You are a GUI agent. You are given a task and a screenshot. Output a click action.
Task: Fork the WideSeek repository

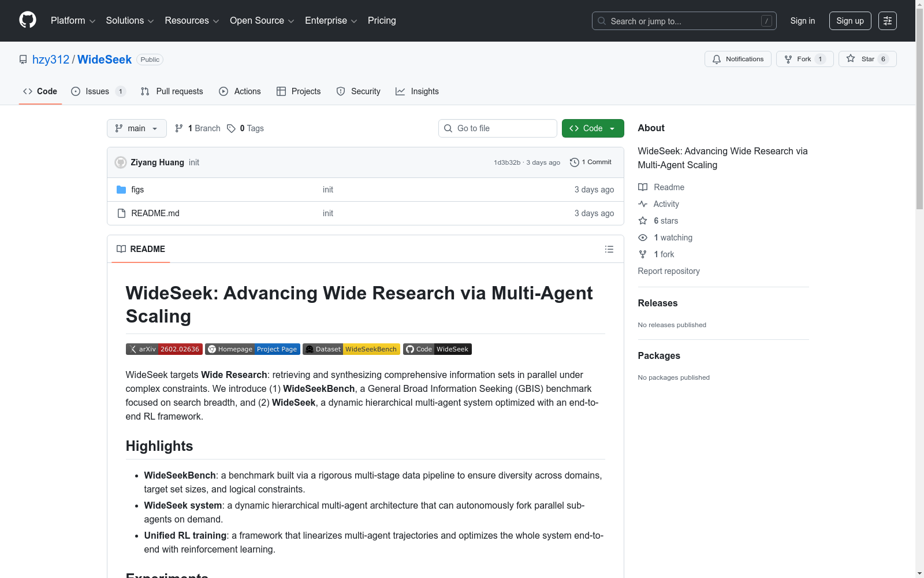click(805, 59)
